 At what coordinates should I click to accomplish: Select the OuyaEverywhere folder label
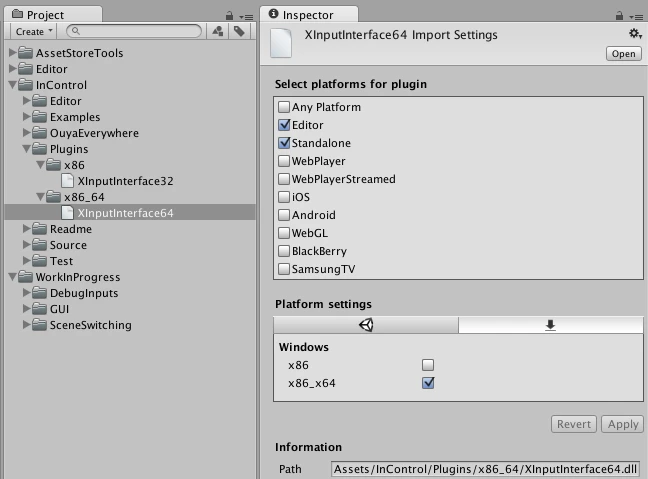click(x=94, y=133)
